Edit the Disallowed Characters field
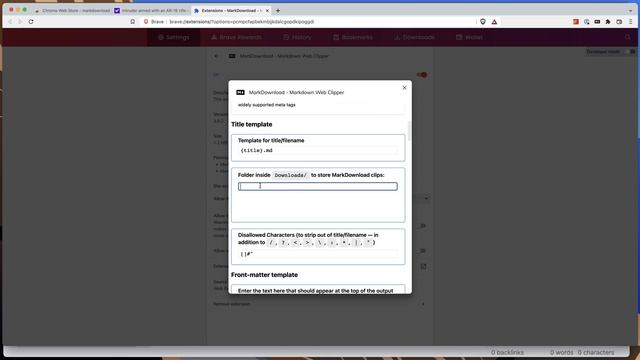This screenshot has height=360, width=640. (318, 254)
